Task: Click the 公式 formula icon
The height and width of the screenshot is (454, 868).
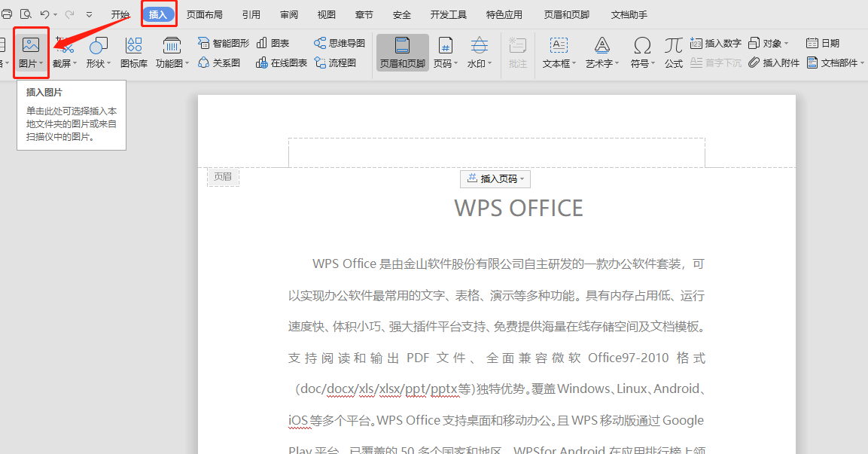Action: click(674, 53)
